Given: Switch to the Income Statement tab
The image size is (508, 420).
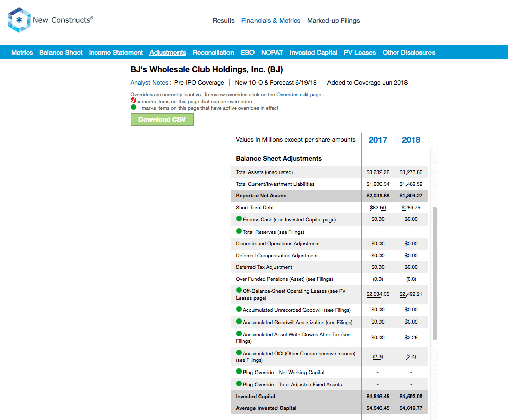Looking at the screenshot, I should [116, 52].
